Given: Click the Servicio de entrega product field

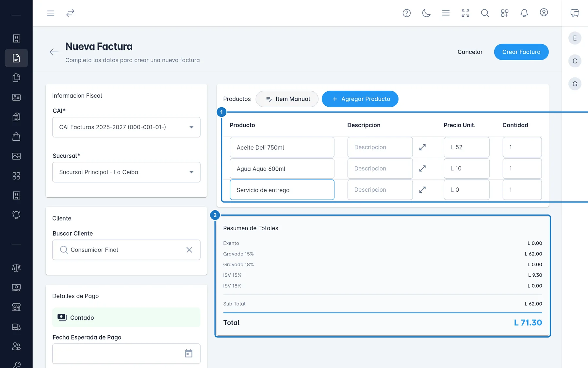Looking at the screenshot, I should (x=282, y=190).
